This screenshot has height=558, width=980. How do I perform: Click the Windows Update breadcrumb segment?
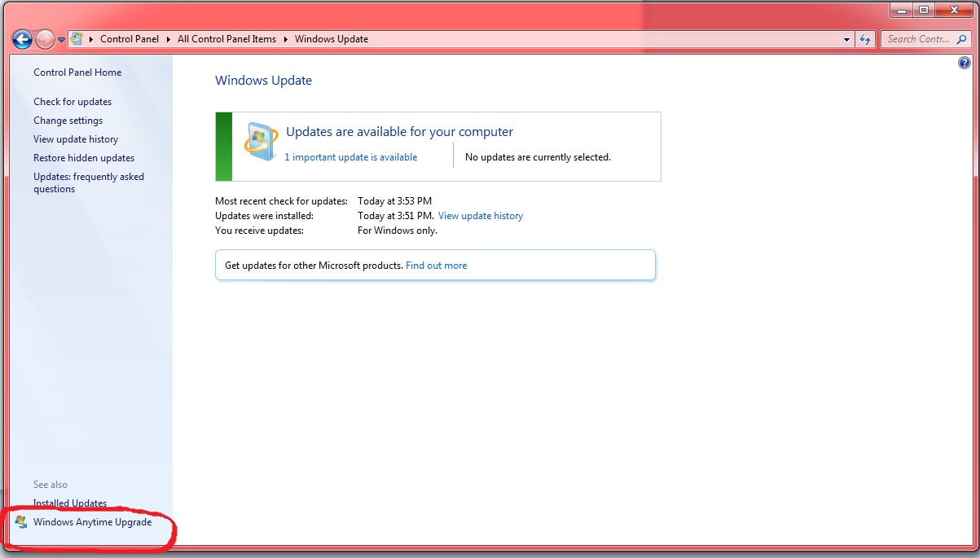(x=332, y=39)
